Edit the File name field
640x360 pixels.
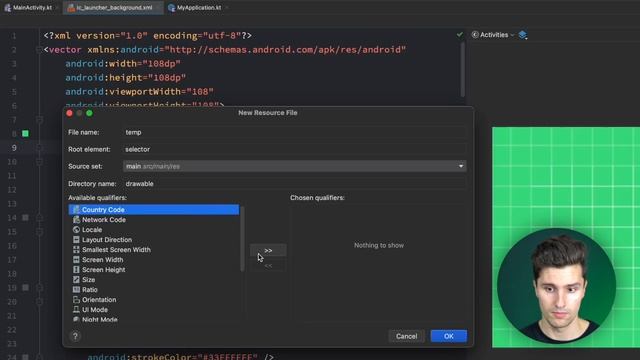point(295,132)
